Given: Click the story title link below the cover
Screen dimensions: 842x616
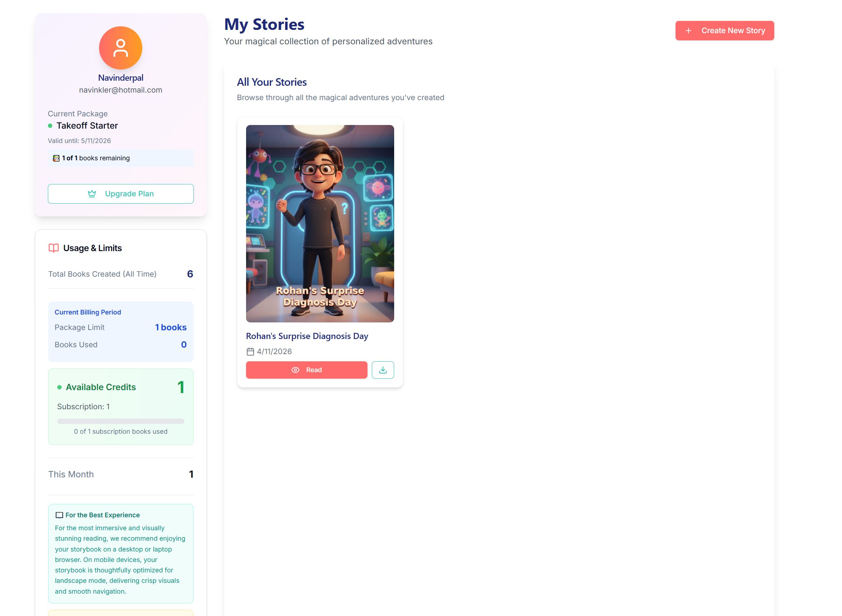Looking at the screenshot, I should click(x=307, y=336).
